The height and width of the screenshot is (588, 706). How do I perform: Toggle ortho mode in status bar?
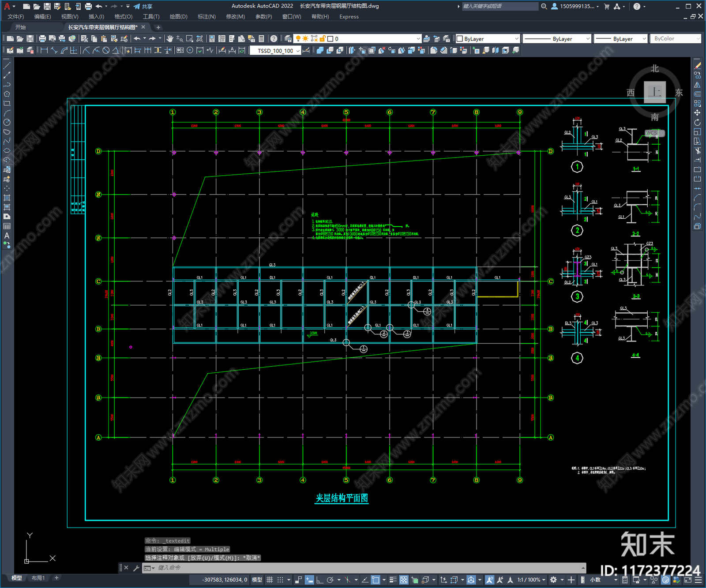(x=319, y=580)
